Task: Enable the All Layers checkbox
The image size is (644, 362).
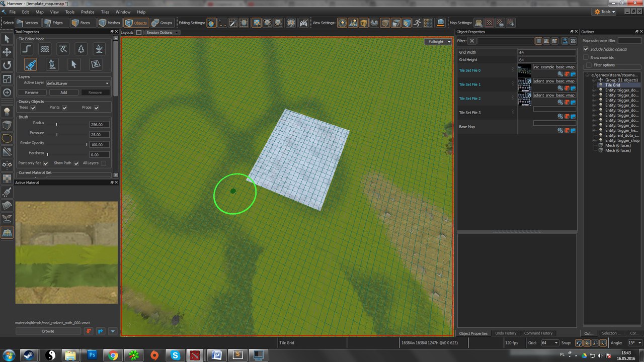Action: (104, 163)
